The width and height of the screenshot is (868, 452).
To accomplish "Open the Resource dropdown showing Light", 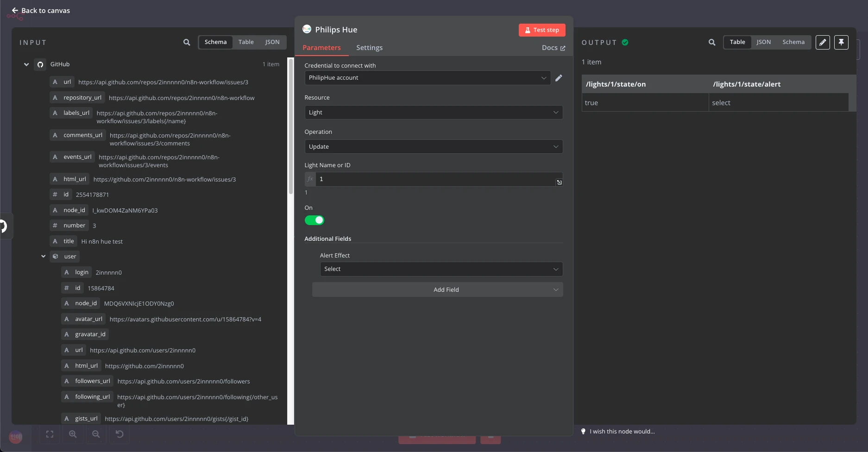I will (x=434, y=113).
